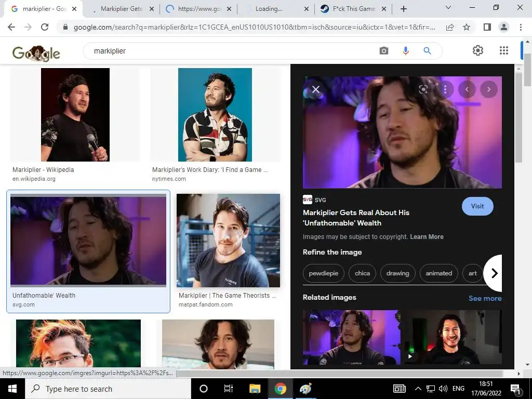532x399 pixels.
Task: Open the tab search dropdown chevron
Action: pyautogui.click(x=448, y=7)
